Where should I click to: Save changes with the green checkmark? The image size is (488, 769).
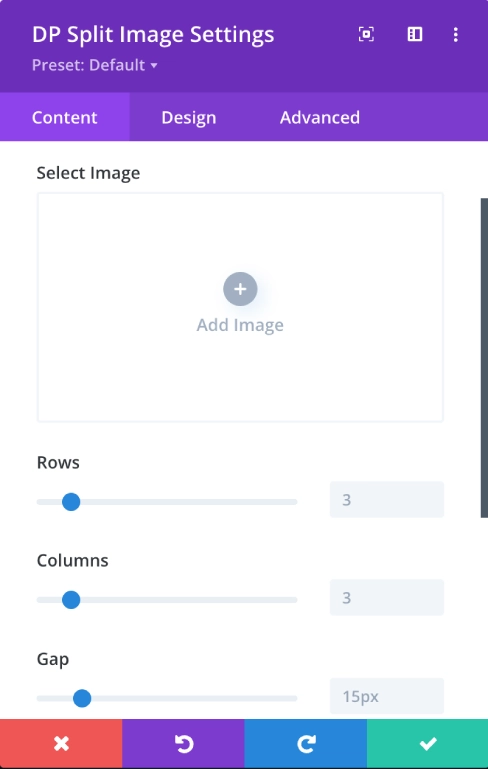[x=428, y=743]
